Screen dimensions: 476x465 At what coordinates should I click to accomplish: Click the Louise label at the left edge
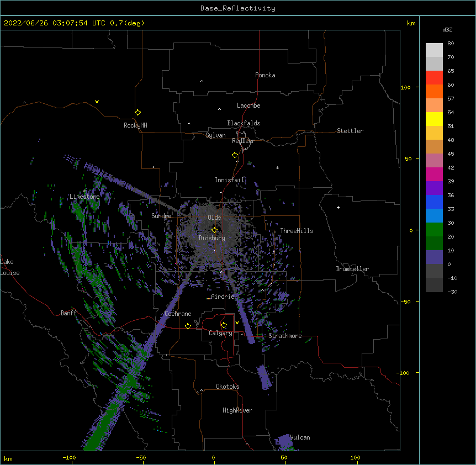10,273
